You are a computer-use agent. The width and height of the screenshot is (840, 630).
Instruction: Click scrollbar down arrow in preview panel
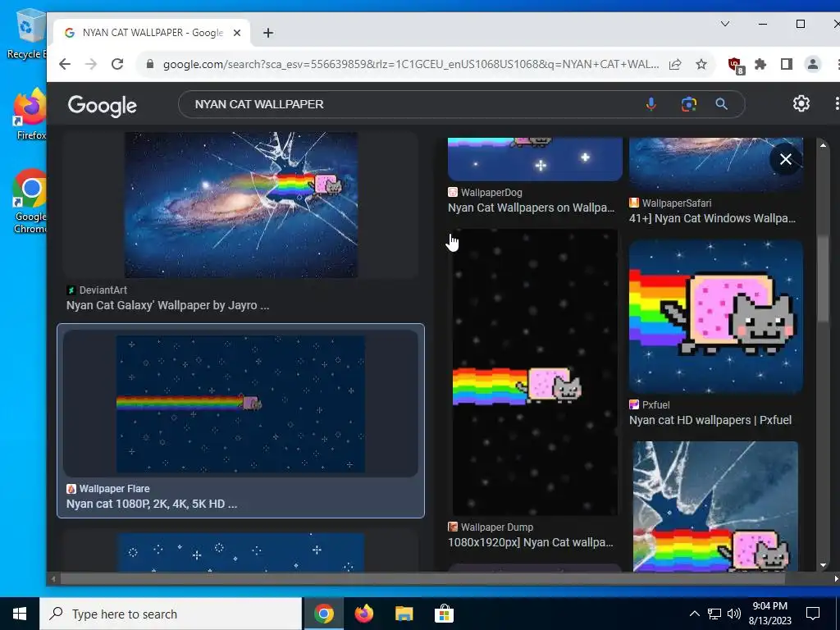pyautogui.click(x=823, y=565)
